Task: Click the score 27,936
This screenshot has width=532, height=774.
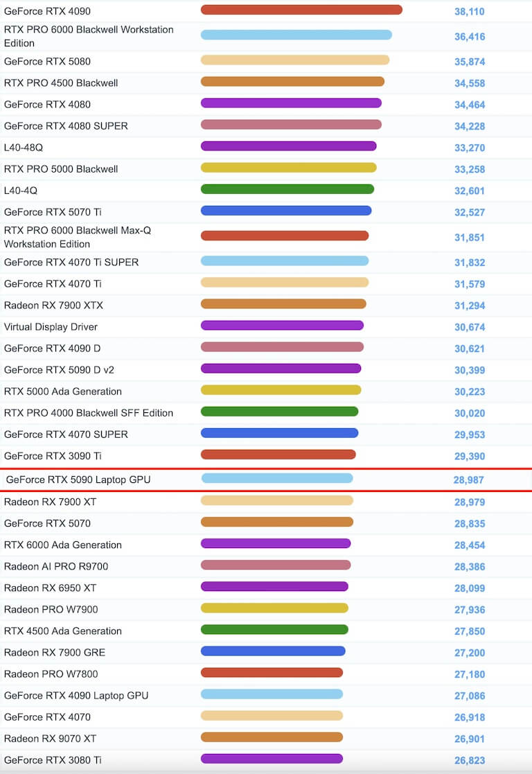Action: pos(470,610)
